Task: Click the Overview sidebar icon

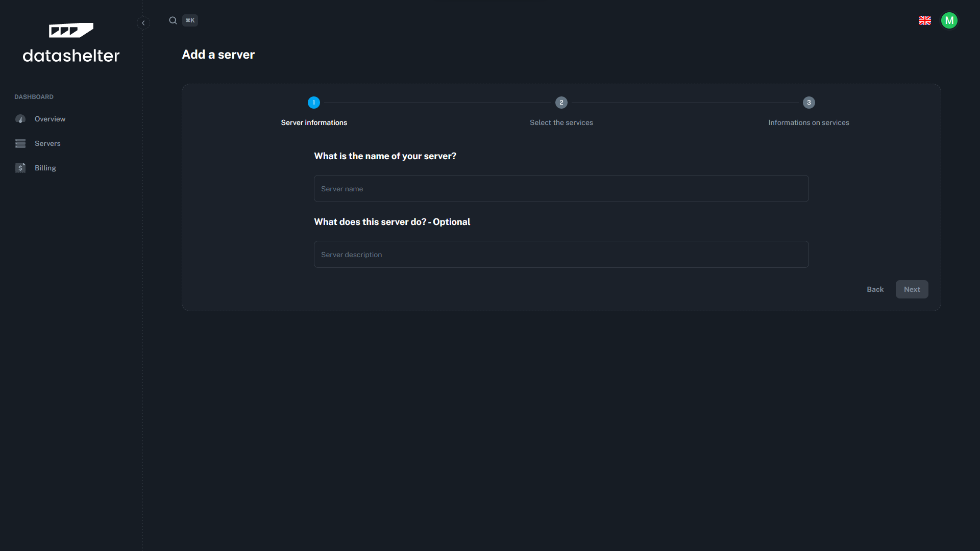Action: pos(20,118)
